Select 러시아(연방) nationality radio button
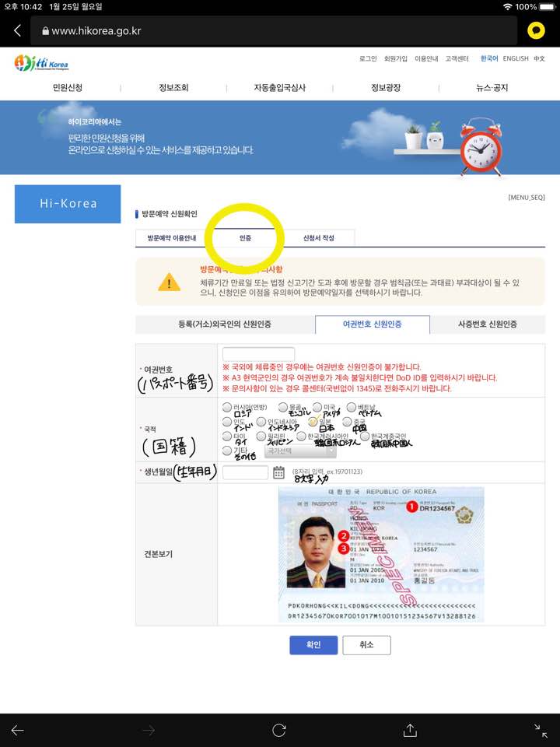This screenshot has height=747, width=560. [x=227, y=407]
